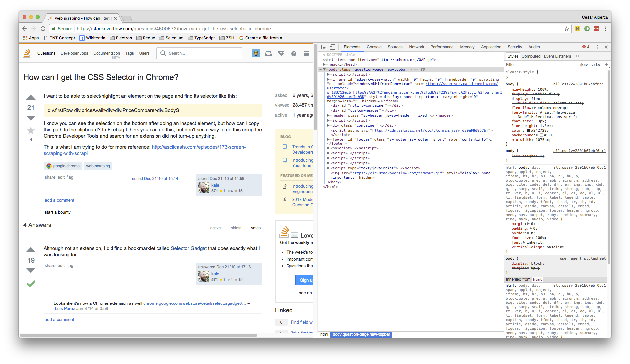The image size is (630, 364).
Task: Click the Stack Overflow logo icon
Action: 27,53
